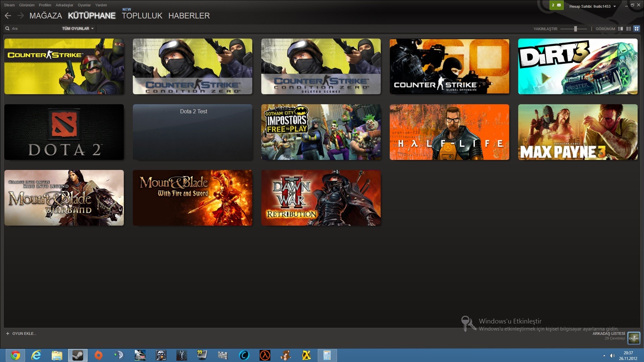This screenshot has width=644, height=362.
Task: Open ARKADAŞ LİSTESİ link
Action: pos(608,334)
